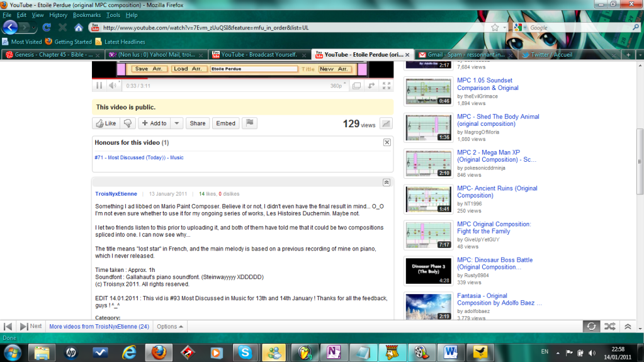Image resolution: width=644 pixels, height=362 pixels.
Task: Reload the current page
Action: [47, 28]
